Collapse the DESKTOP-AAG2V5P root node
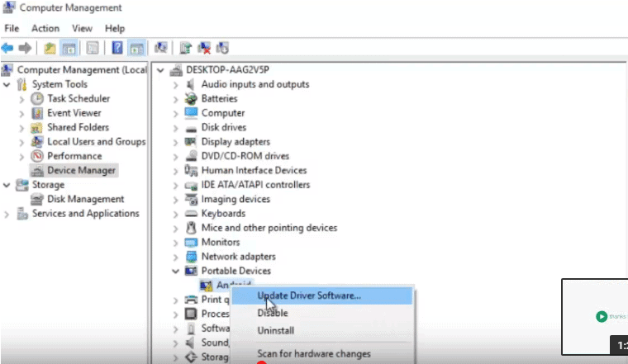 (160, 70)
